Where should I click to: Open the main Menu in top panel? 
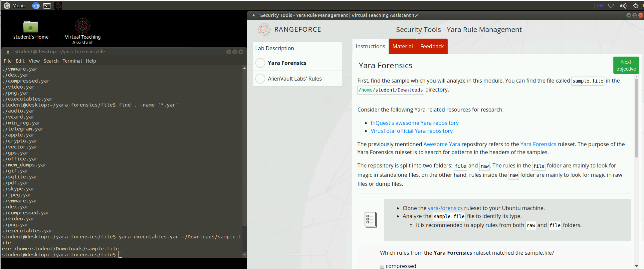click(14, 6)
